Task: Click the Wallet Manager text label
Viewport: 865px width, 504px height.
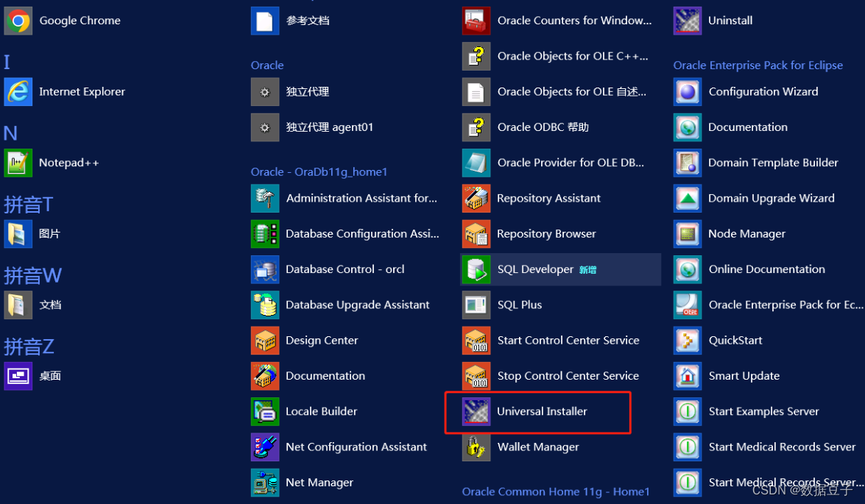Action: coord(538,447)
